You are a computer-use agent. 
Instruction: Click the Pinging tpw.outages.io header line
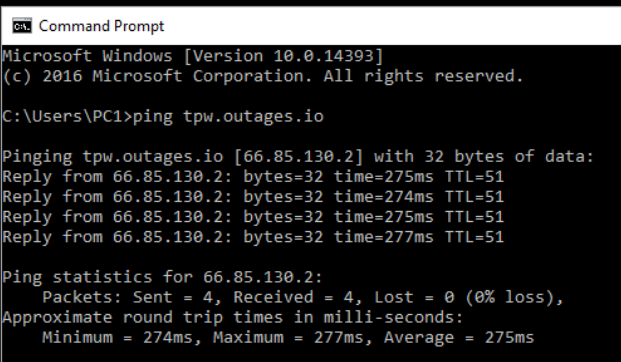(x=298, y=157)
